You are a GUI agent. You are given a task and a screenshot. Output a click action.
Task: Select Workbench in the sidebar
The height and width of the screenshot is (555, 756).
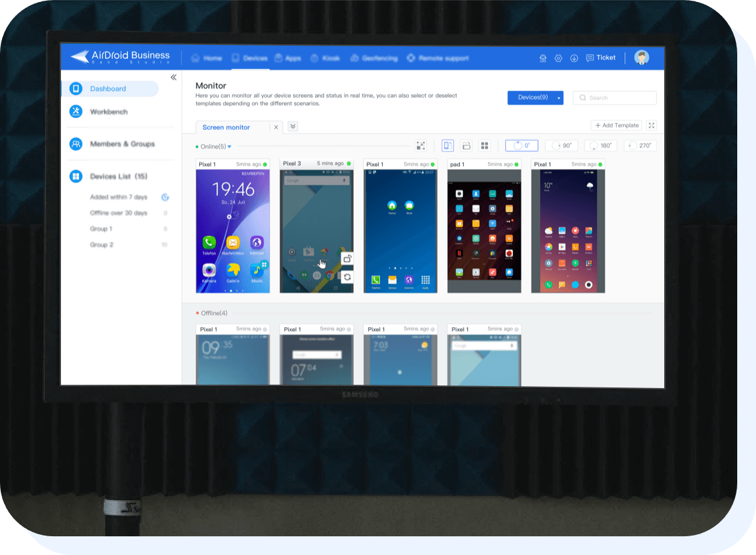pos(109,112)
